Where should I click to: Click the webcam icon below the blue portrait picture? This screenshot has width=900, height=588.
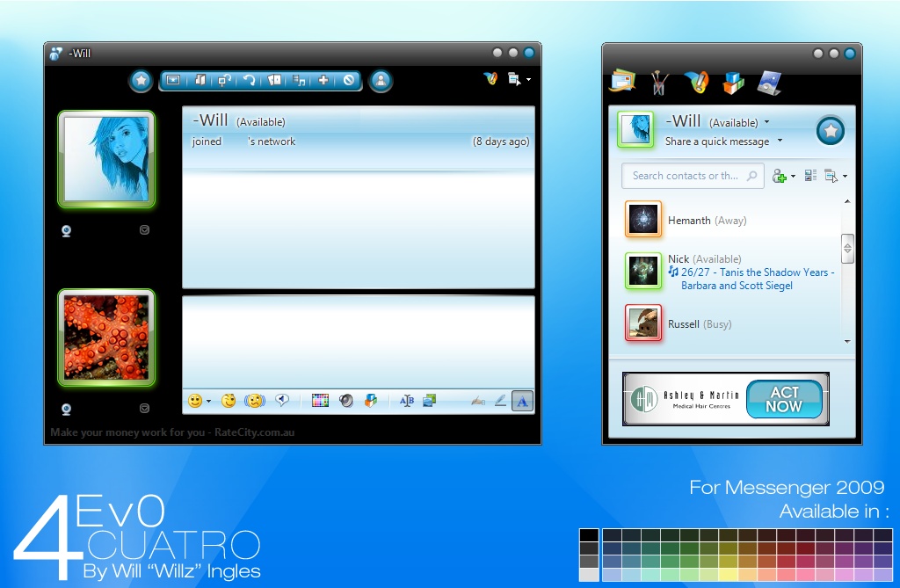tap(67, 231)
